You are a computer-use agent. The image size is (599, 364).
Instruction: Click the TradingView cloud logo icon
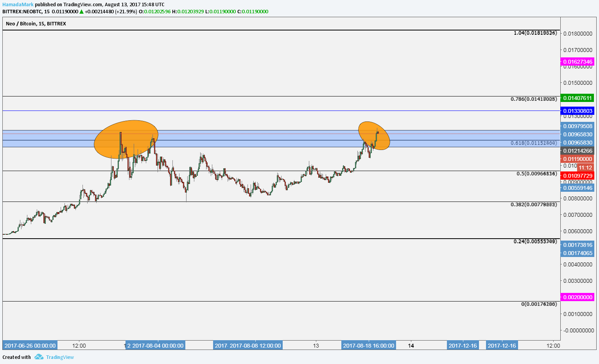[x=39, y=357]
